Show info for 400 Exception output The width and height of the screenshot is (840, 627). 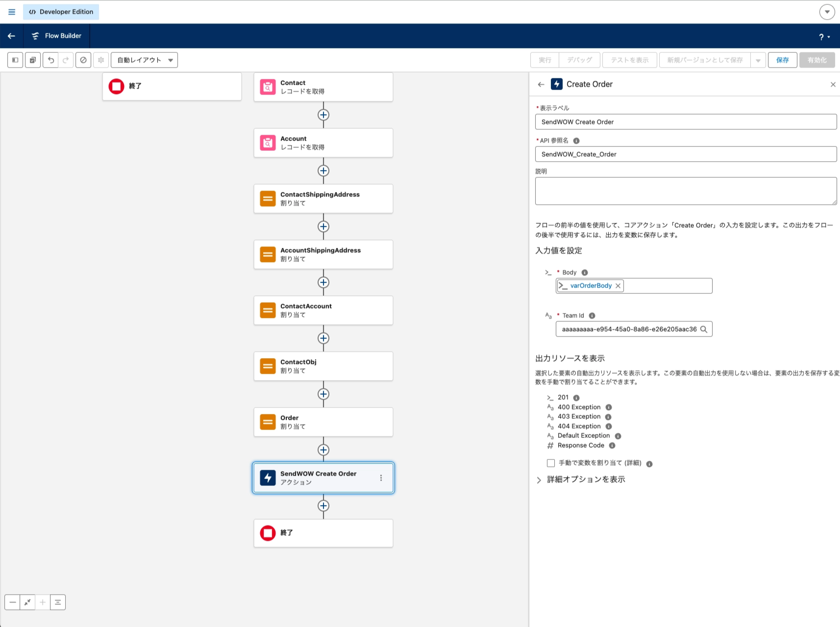pyautogui.click(x=609, y=407)
